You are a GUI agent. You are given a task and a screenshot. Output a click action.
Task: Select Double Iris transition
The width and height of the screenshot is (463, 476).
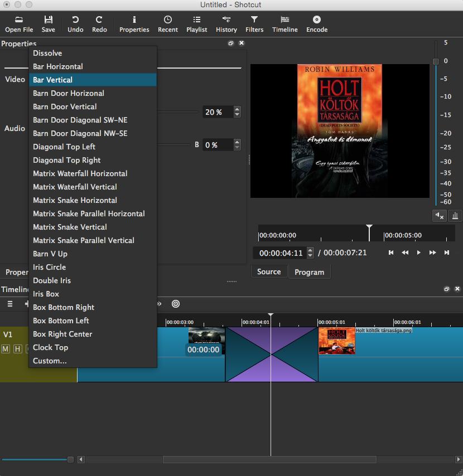[93, 280]
